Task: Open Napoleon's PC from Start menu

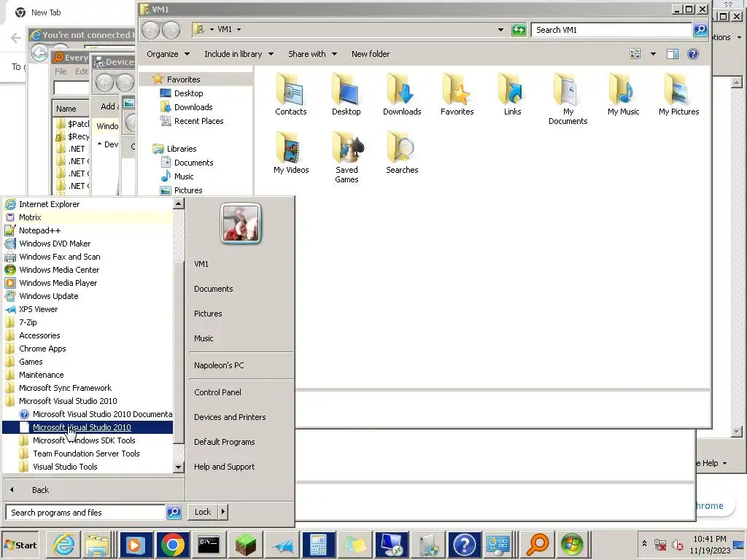Action: tap(219, 365)
